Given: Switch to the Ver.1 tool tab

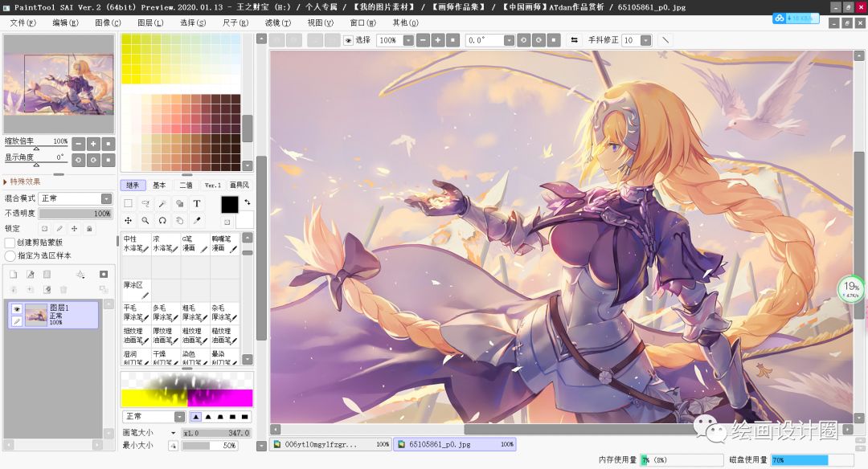Looking at the screenshot, I should coord(212,186).
